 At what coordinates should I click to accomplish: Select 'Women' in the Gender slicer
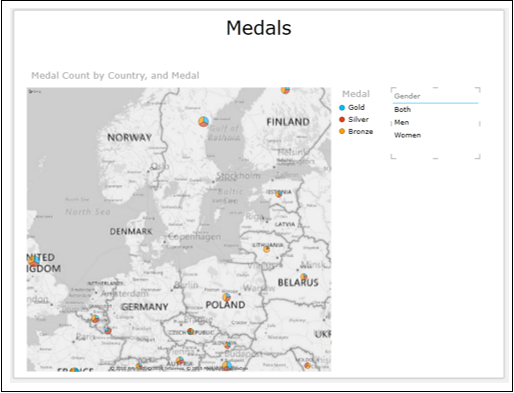pyautogui.click(x=407, y=135)
